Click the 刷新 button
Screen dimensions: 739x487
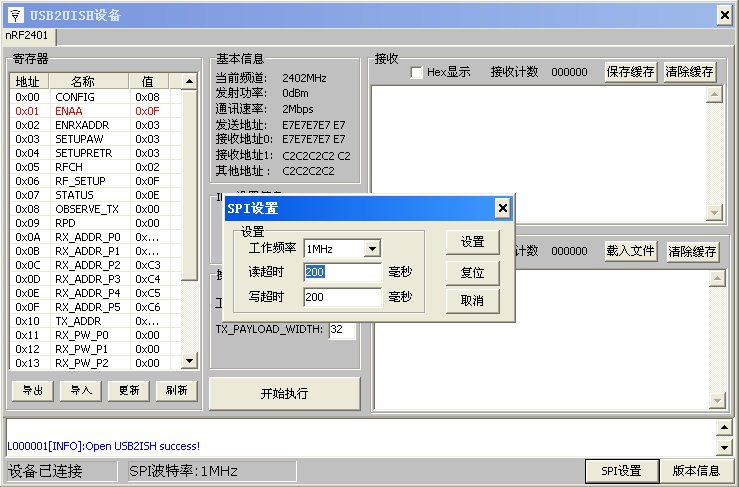(176, 390)
